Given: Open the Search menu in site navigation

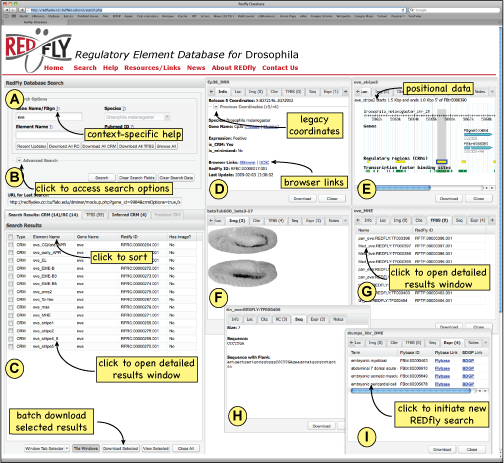Looking at the screenshot, I should coord(85,68).
